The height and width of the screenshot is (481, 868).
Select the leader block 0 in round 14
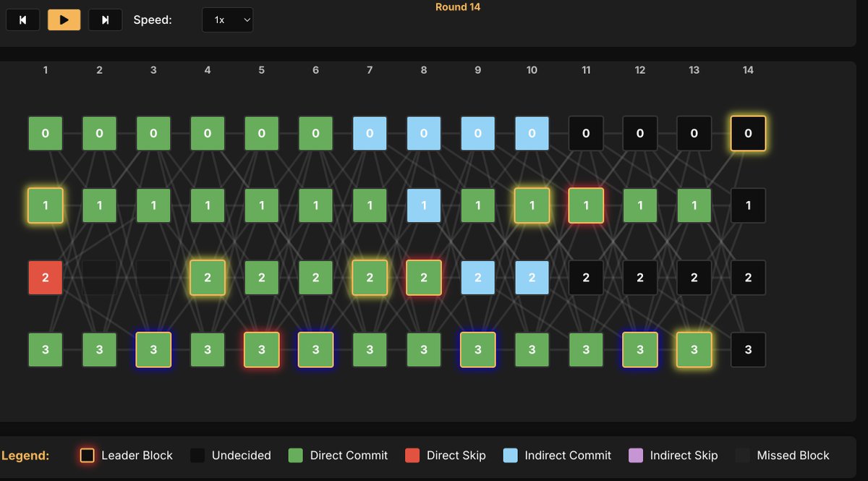pyautogui.click(x=748, y=134)
